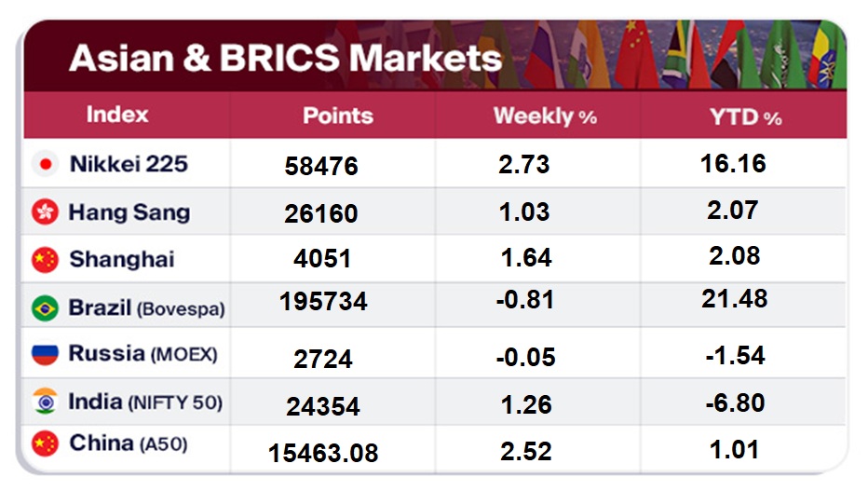Click the China flag beside Shanghai
Screen dimensions: 868x491
[x=44, y=260]
